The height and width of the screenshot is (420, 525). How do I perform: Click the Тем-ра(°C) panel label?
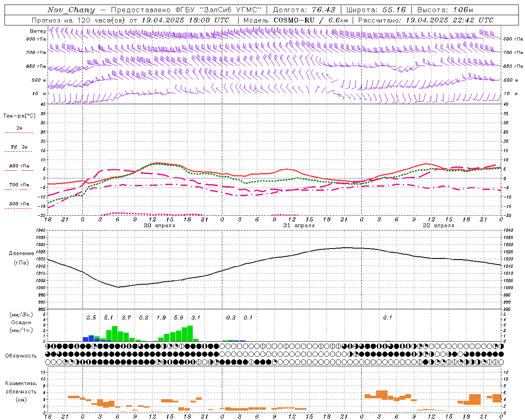click(19, 116)
